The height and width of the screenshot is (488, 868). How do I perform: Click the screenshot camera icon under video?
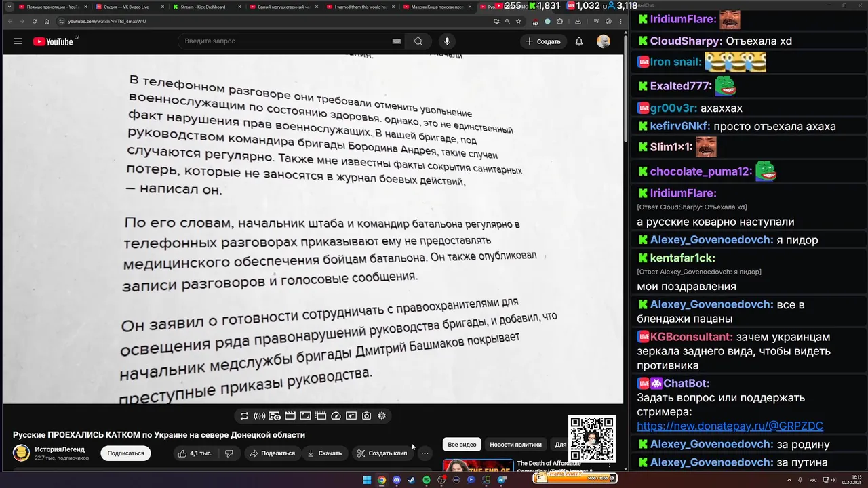tap(366, 416)
